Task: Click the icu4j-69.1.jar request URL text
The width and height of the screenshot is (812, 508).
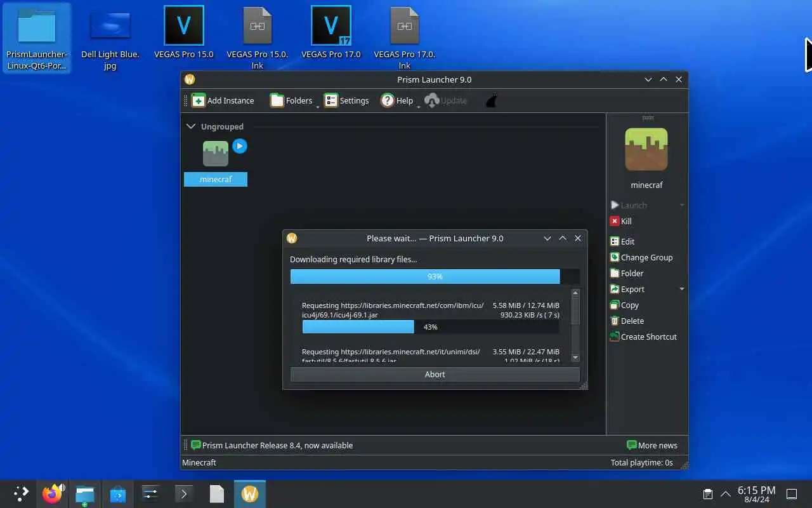Action: pyautogui.click(x=393, y=310)
